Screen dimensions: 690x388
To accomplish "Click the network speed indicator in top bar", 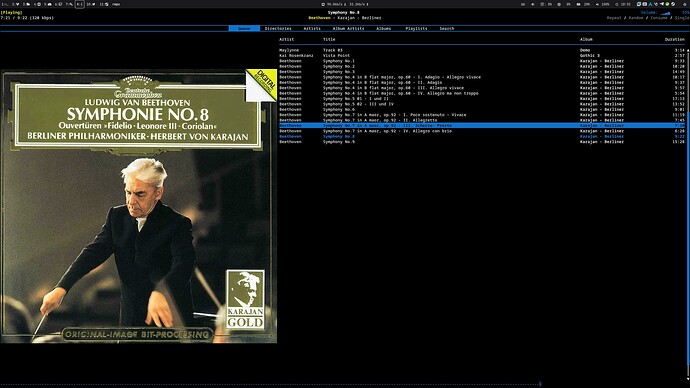I will (345, 4).
